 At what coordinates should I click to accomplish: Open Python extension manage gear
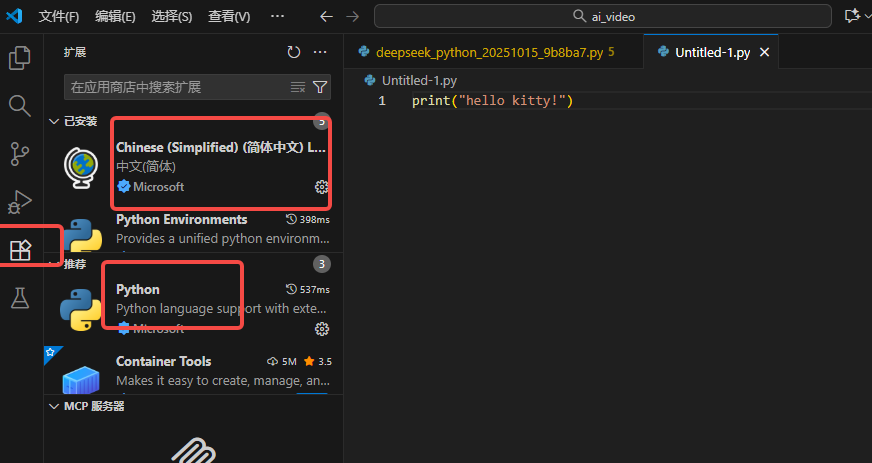click(321, 329)
